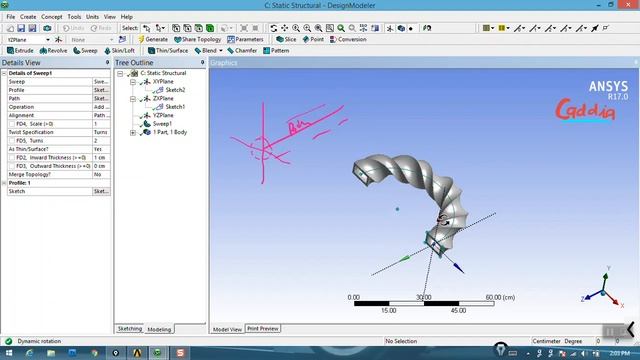Pin the Tree Outline panel

[202, 62]
